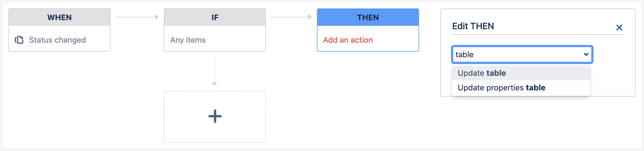
Task: Select the WHEN block header
Action: pyautogui.click(x=59, y=17)
